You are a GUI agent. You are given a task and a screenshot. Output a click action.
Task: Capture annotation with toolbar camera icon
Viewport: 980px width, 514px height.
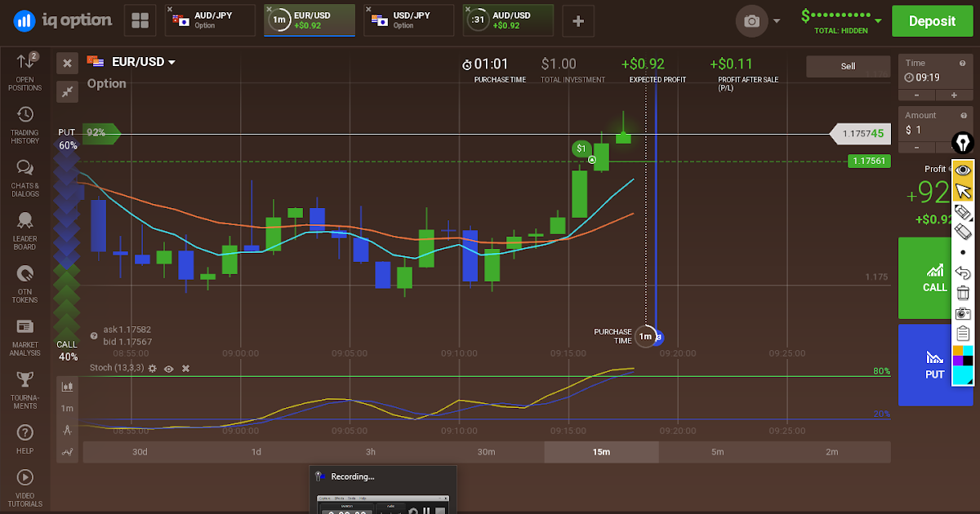(x=963, y=313)
